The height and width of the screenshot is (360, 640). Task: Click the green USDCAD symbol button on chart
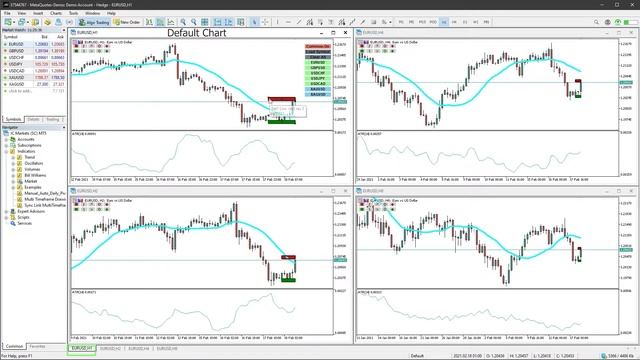point(318,83)
